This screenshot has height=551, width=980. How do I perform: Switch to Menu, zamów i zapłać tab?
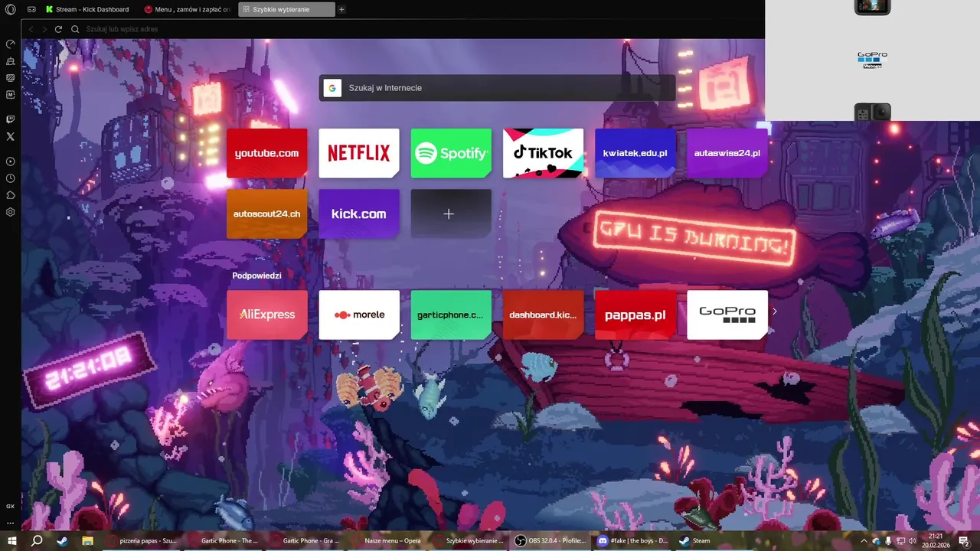(x=188, y=9)
